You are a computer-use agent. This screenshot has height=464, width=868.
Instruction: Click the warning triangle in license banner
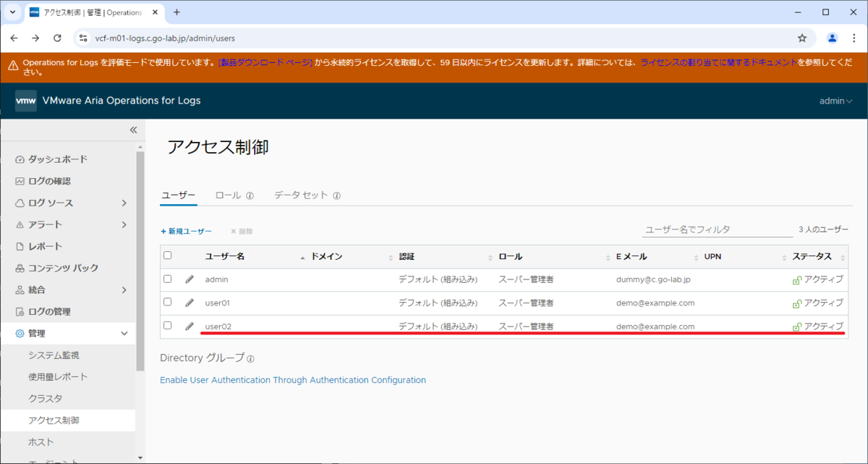[13, 65]
